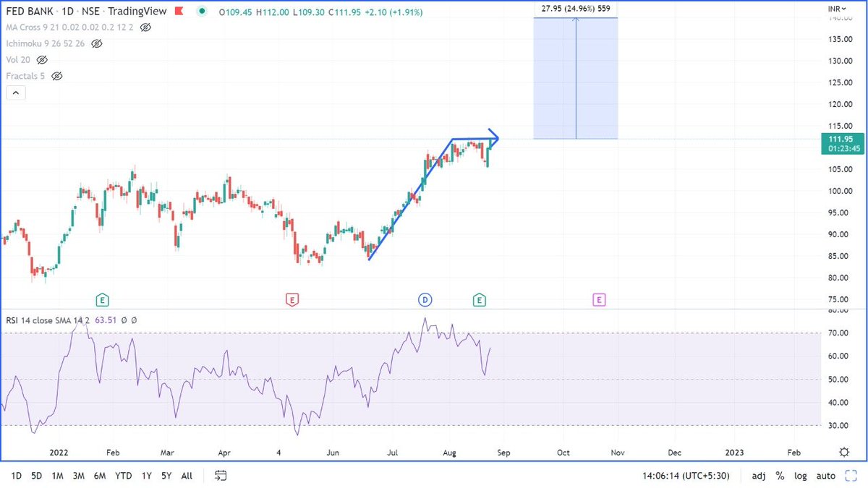Show the hidden MA Cross indicator
The image size is (868, 488).
145,27
